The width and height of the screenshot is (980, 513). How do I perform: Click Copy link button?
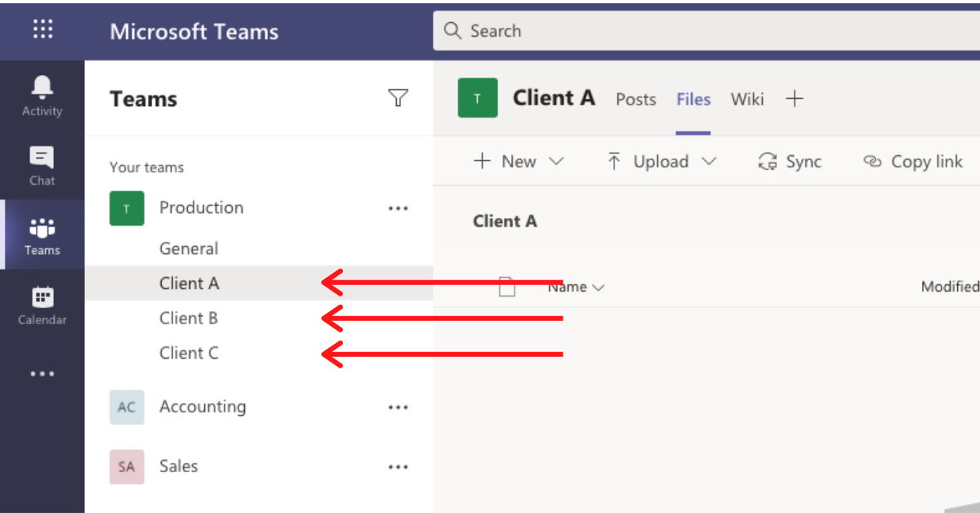(x=913, y=162)
